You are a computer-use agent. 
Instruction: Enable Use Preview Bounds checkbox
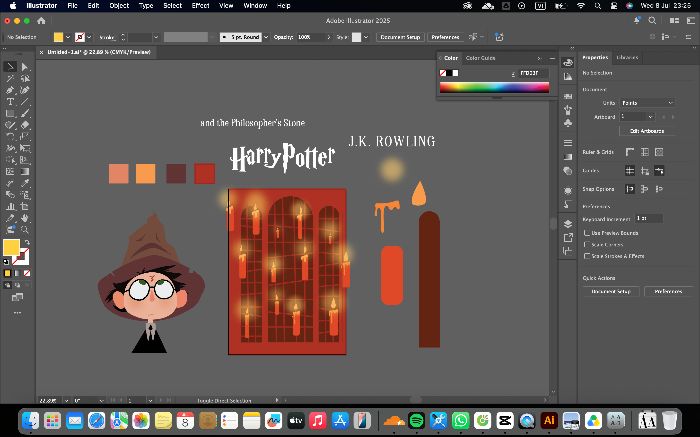point(587,233)
